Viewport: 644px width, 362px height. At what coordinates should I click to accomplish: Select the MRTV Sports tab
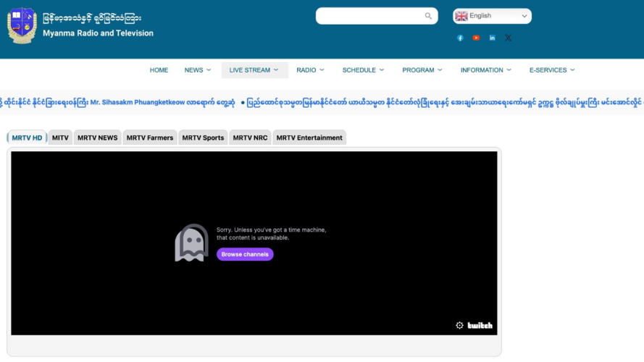tap(203, 138)
